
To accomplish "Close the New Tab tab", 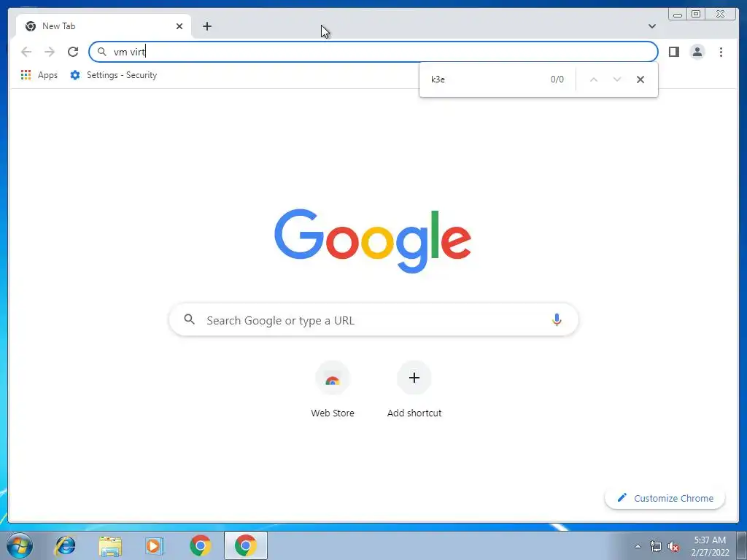I will pyautogui.click(x=179, y=26).
